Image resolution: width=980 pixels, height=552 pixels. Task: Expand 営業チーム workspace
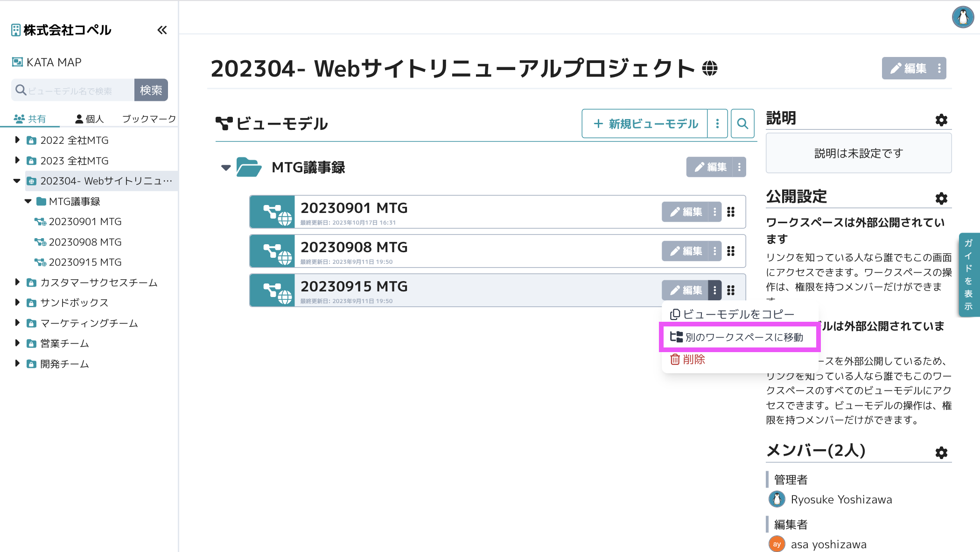[17, 343]
